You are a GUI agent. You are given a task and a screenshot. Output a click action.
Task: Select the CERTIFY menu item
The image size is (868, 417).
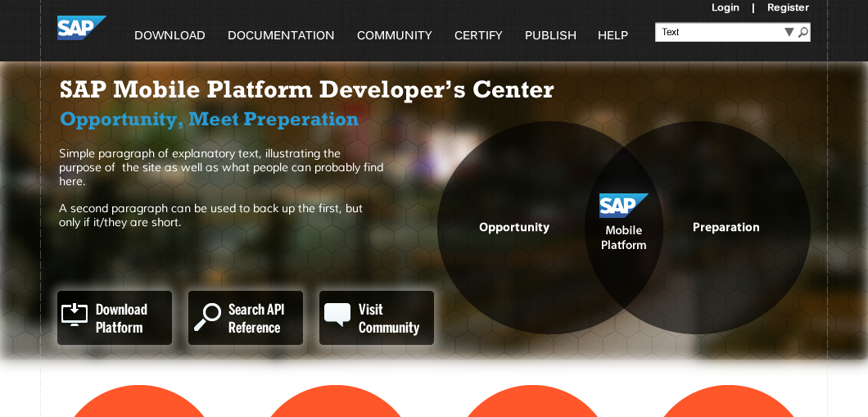coord(478,35)
